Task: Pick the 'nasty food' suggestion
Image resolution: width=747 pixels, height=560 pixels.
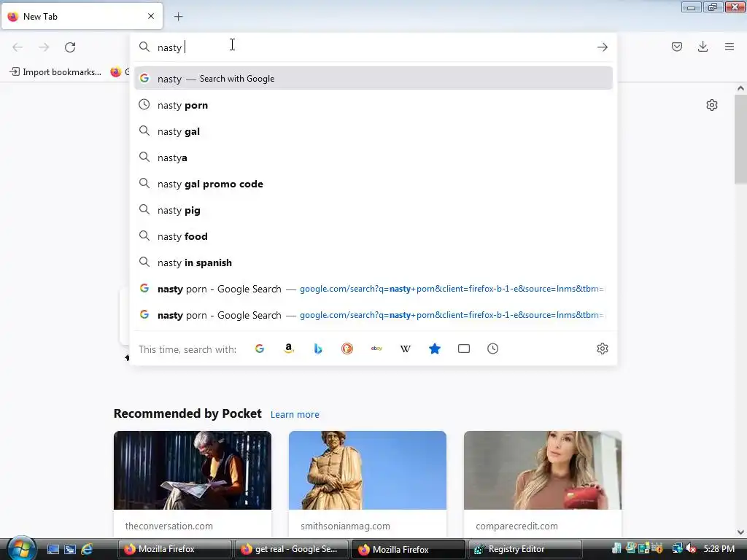Action: tap(373, 236)
